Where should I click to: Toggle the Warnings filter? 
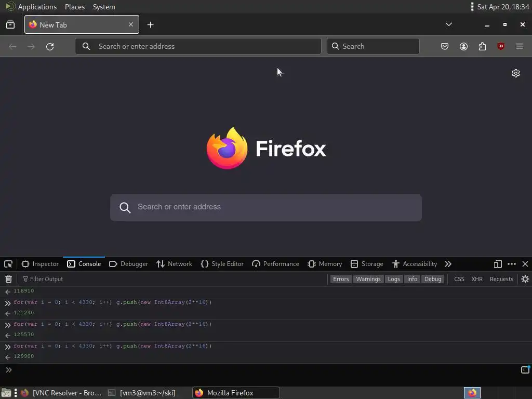pos(368,279)
